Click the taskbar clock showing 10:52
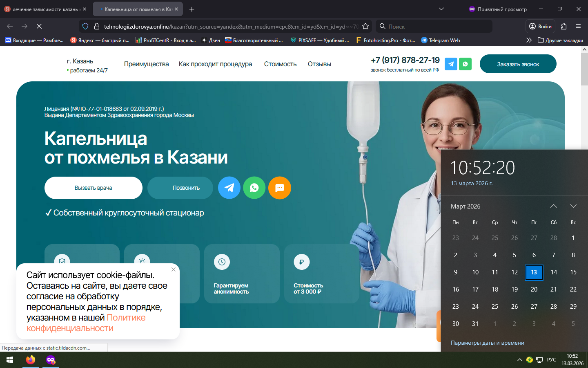This screenshot has width=588, height=368. [x=572, y=360]
